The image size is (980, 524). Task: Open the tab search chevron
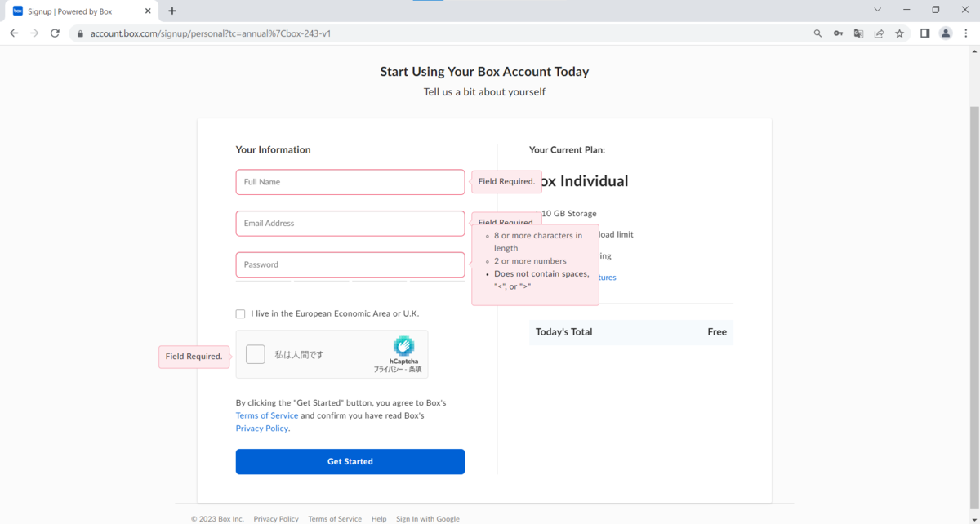[x=877, y=10]
